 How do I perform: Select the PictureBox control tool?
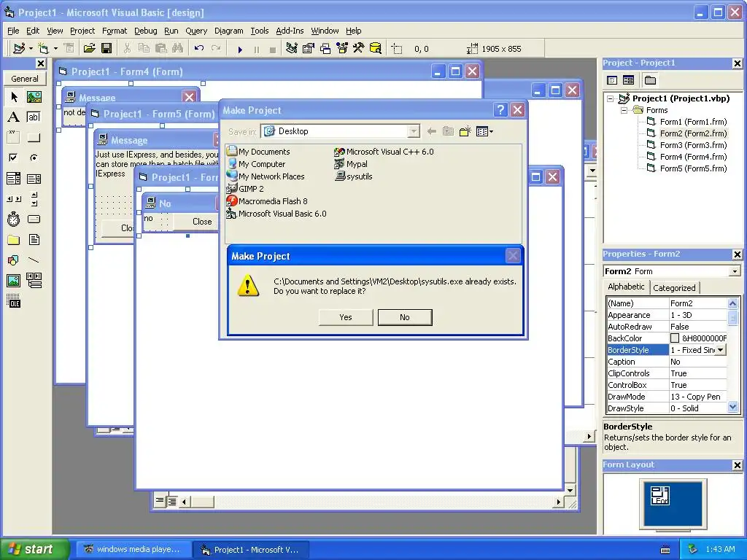pyautogui.click(x=34, y=97)
